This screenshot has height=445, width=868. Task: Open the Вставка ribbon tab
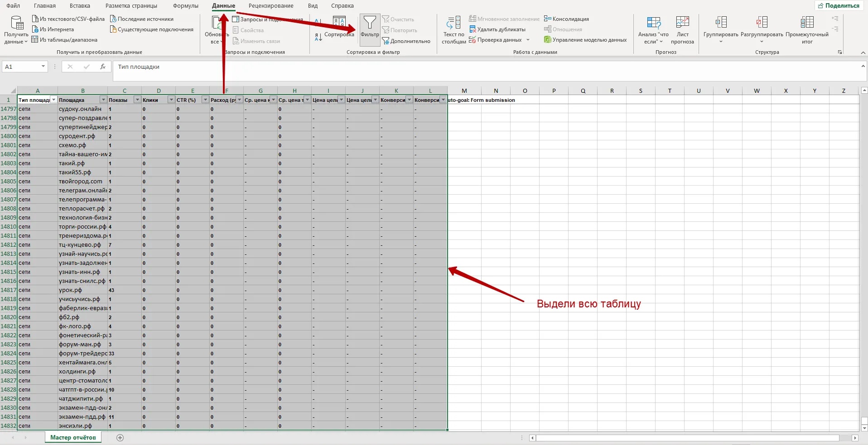pos(80,6)
